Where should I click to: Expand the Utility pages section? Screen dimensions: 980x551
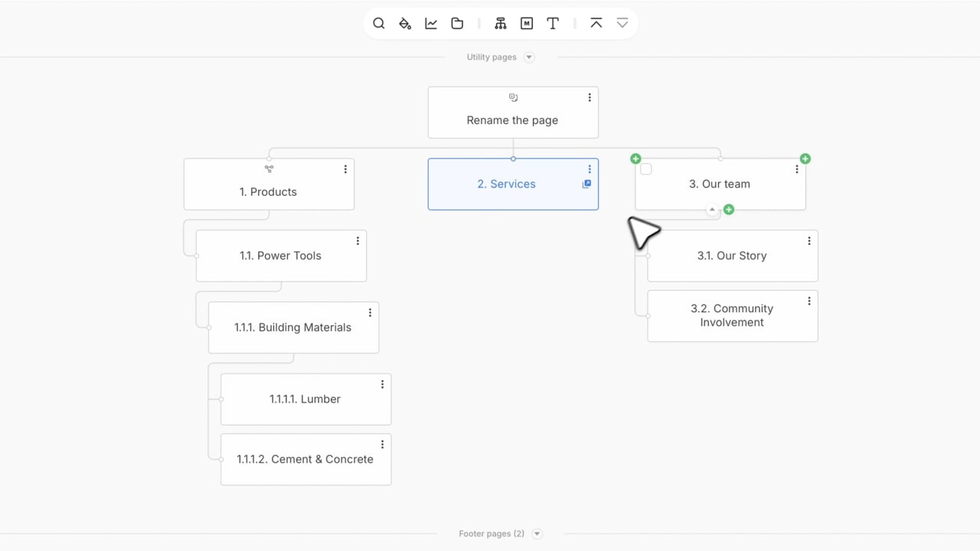click(x=529, y=57)
